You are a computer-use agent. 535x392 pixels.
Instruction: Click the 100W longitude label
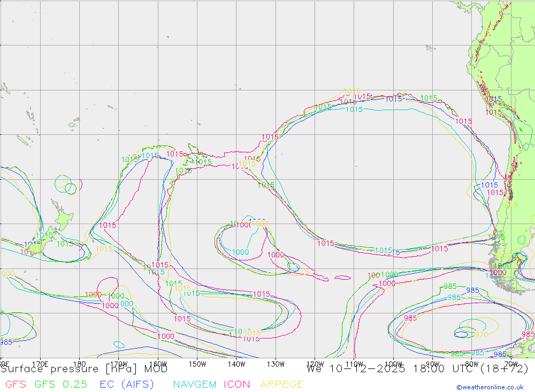pyautogui.click(x=393, y=364)
